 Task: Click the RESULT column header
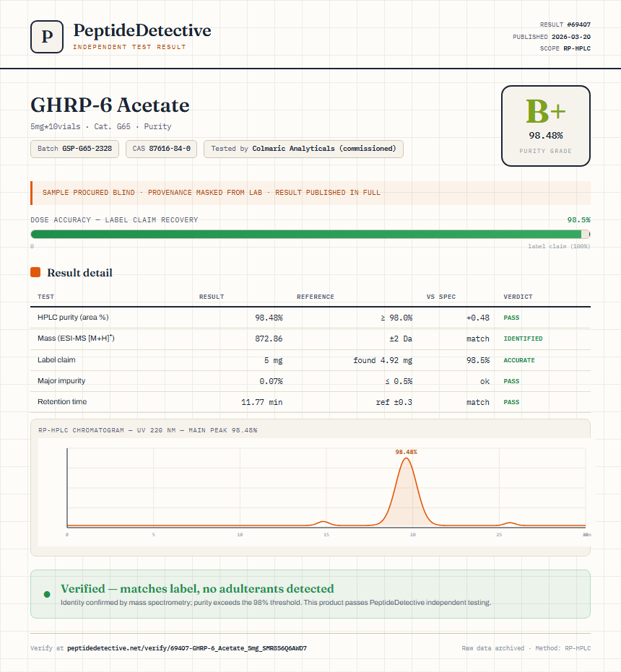pyautogui.click(x=212, y=297)
